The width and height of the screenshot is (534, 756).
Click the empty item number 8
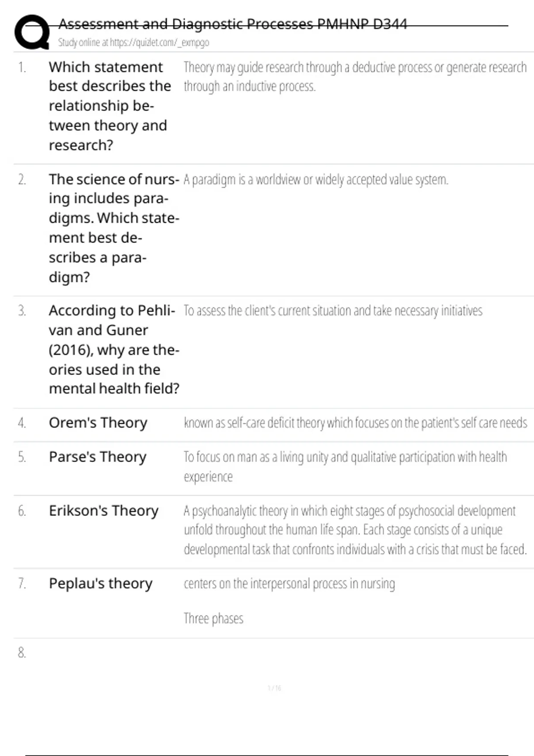22,652
